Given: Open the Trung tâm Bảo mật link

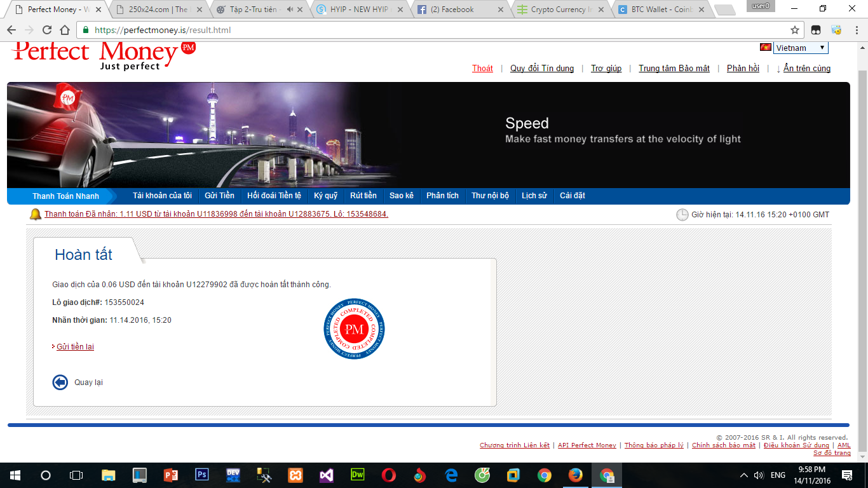Looking at the screenshot, I should click(674, 69).
